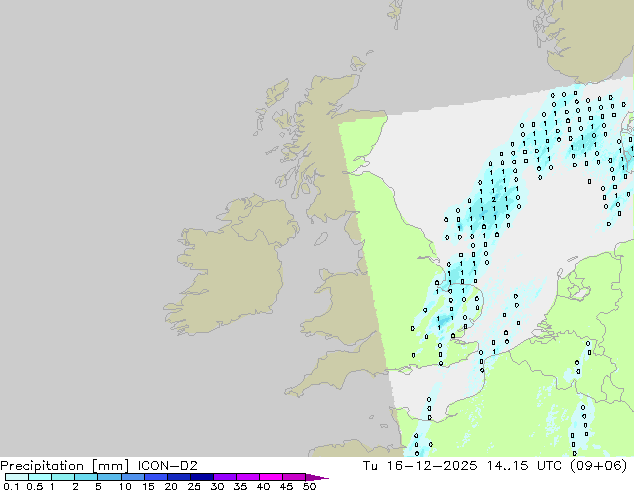Click the 45–50 mm legend color swatch

294,477
